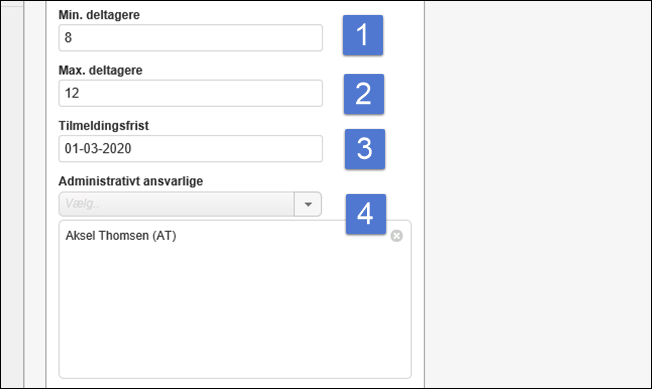Click the blue number 4 badge

click(366, 214)
